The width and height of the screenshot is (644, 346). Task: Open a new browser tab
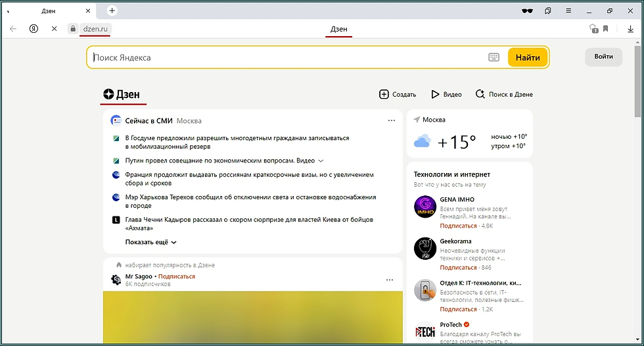pyautogui.click(x=112, y=11)
